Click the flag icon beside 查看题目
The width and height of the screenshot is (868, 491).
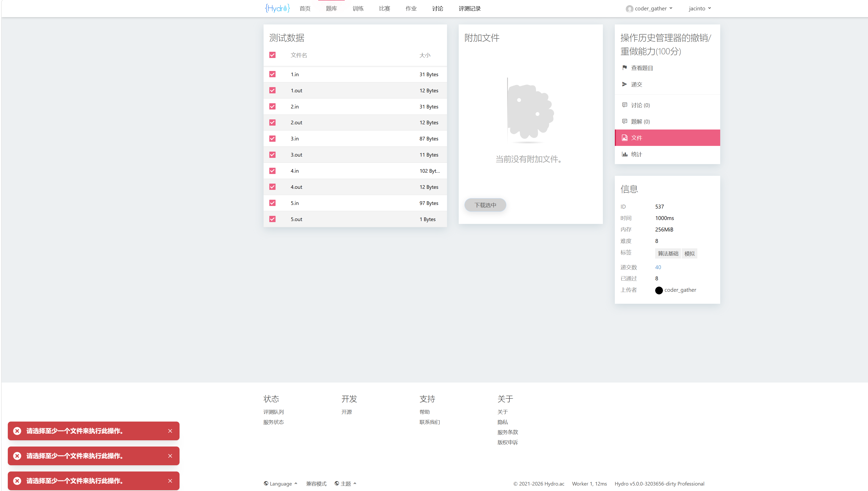tap(624, 67)
